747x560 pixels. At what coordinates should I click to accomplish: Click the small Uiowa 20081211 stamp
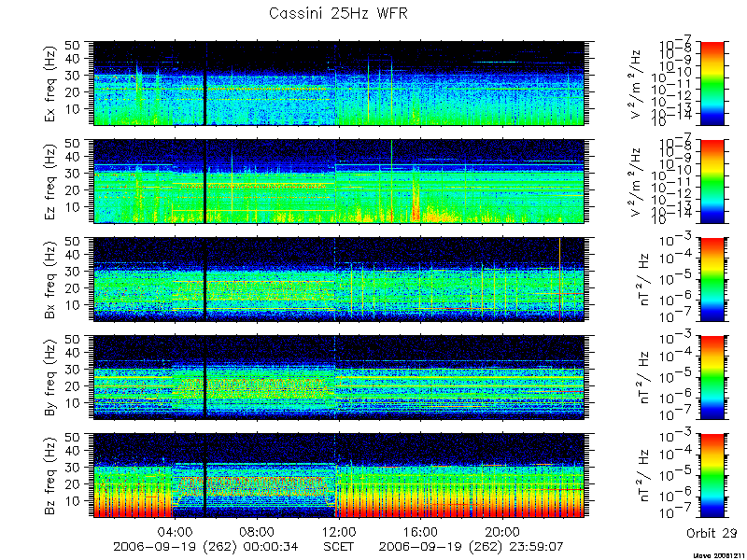coord(720,555)
